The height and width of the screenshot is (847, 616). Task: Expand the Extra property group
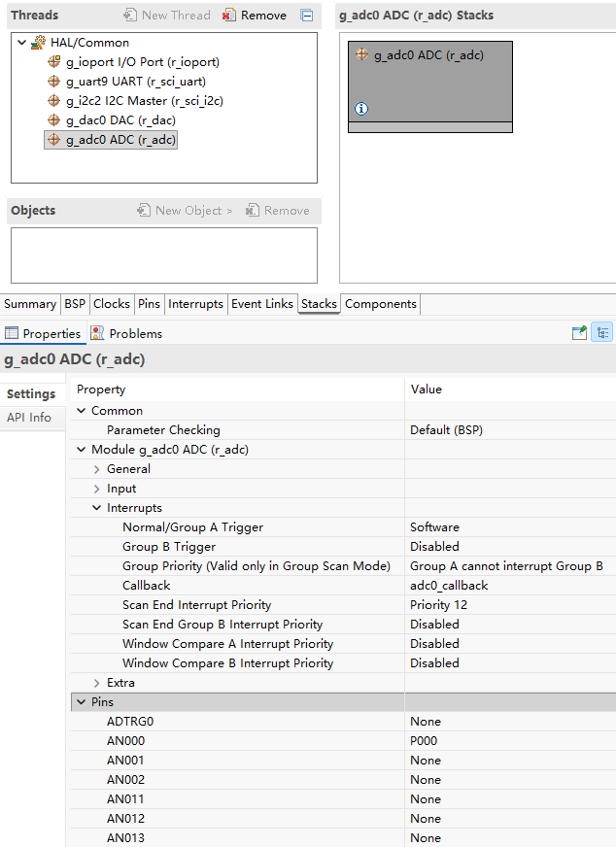[x=97, y=683]
